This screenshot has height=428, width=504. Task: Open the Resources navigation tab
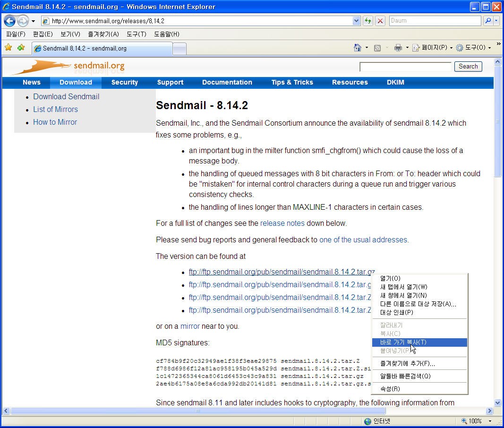click(x=350, y=82)
